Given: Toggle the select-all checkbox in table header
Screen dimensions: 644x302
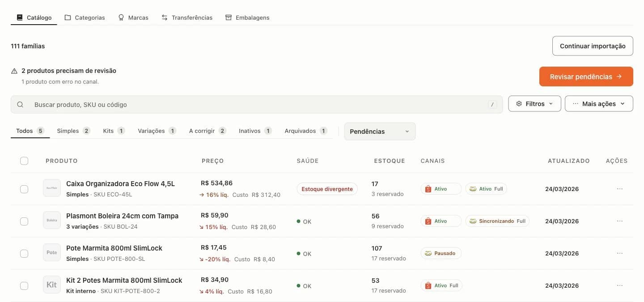Looking at the screenshot, I should (24, 161).
